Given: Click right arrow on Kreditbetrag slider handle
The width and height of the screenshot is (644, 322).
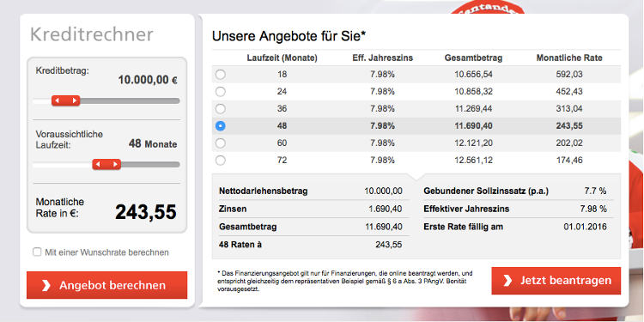Looking at the screenshot, I should [x=75, y=100].
